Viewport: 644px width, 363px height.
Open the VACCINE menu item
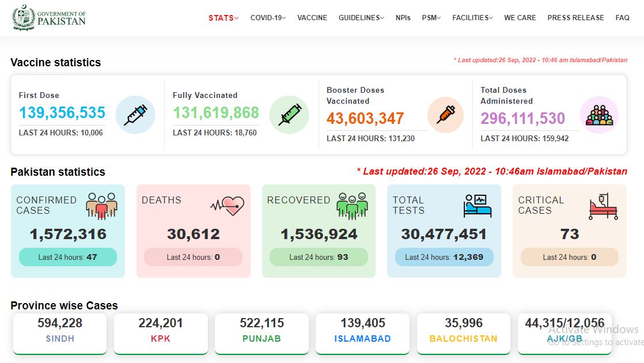coord(312,18)
